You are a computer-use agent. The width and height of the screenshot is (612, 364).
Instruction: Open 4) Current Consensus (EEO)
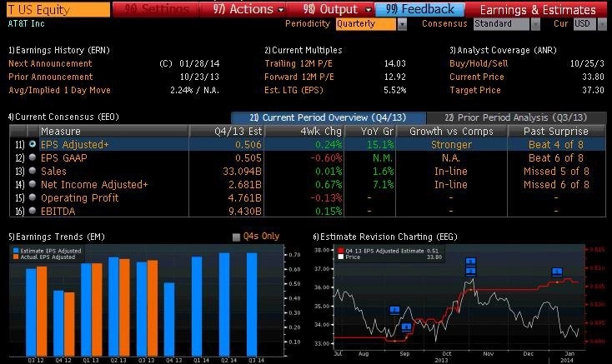point(63,117)
